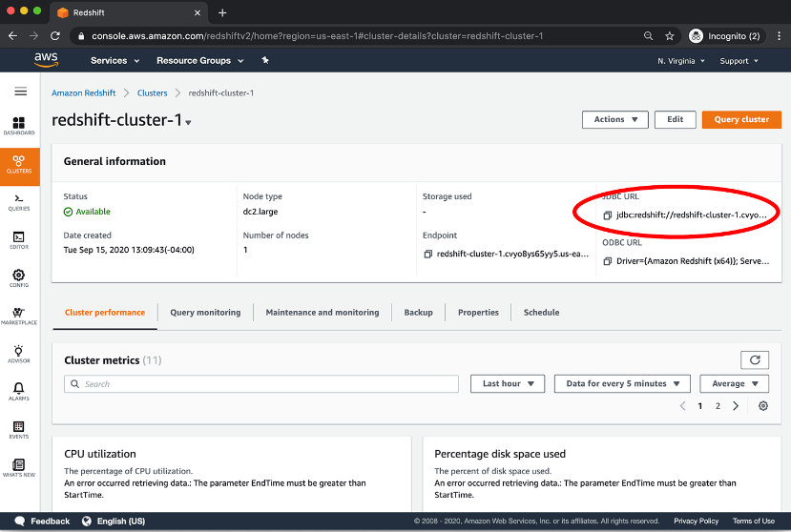Expand the Services menu
The image size is (791, 532).
114,60
